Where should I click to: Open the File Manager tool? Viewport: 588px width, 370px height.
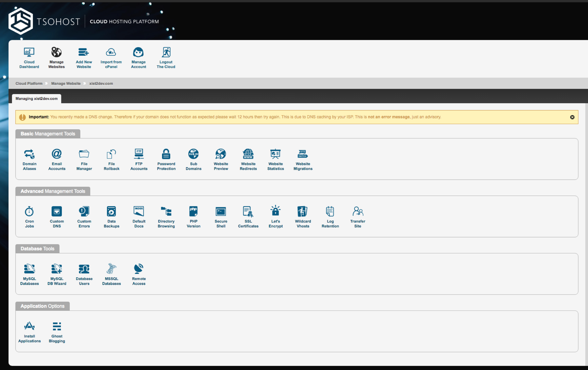tap(84, 159)
